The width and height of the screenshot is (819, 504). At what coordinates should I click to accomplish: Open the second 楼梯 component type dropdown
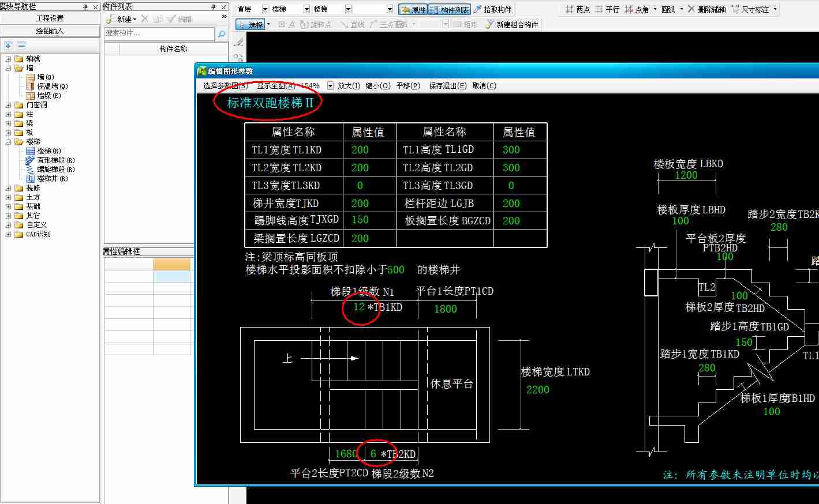[x=348, y=10]
